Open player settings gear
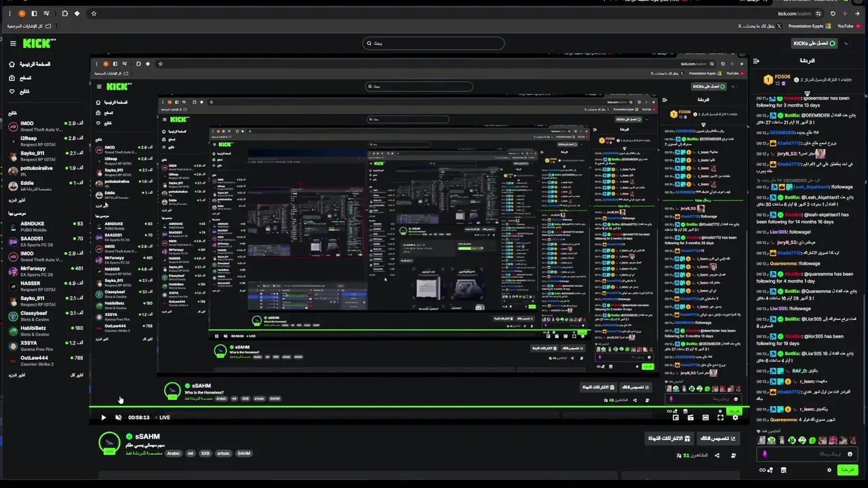This screenshot has width=868, height=488. [735, 418]
